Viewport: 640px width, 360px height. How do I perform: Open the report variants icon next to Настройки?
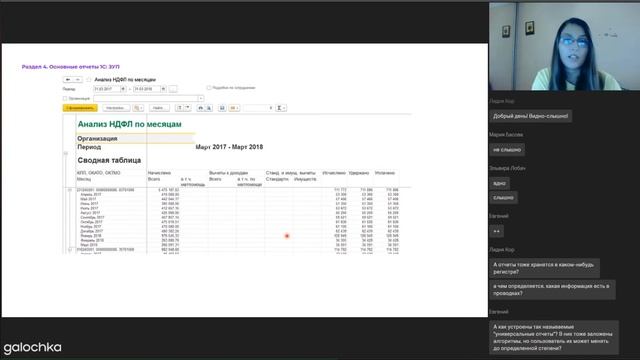(x=138, y=108)
